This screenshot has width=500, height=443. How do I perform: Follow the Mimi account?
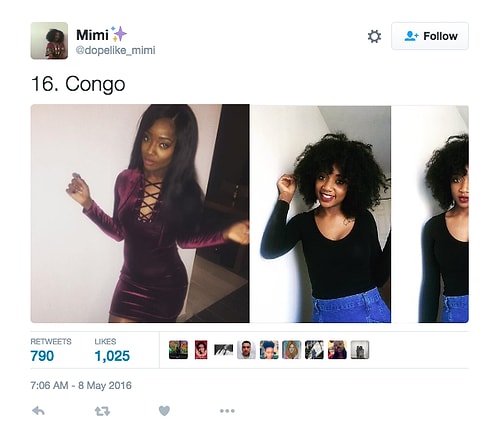pos(430,36)
